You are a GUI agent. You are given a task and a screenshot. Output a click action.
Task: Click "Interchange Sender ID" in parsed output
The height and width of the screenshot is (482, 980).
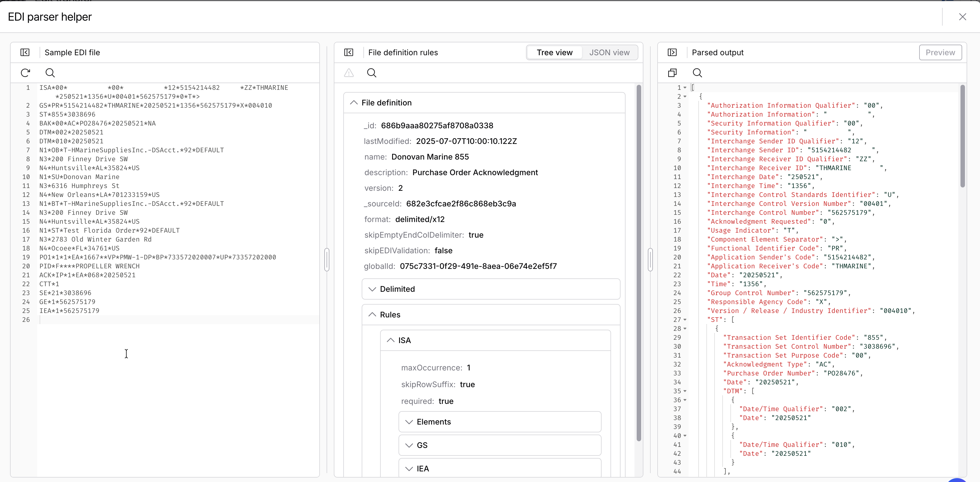point(753,150)
